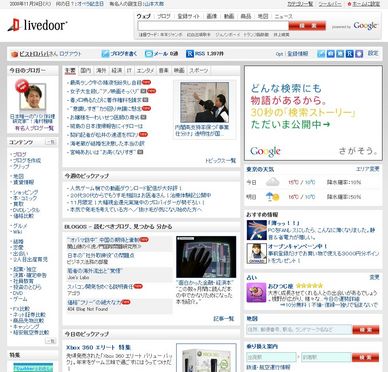Click the Xbox 360 product image
Screen dimensions: 388x372
206,359
